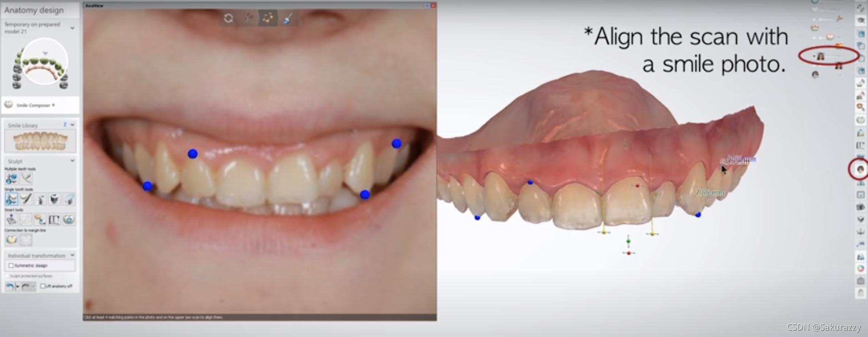
Task: Click the refresh icon in the RealView toolbar
Action: pyautogui.click(x=228, y=18)
